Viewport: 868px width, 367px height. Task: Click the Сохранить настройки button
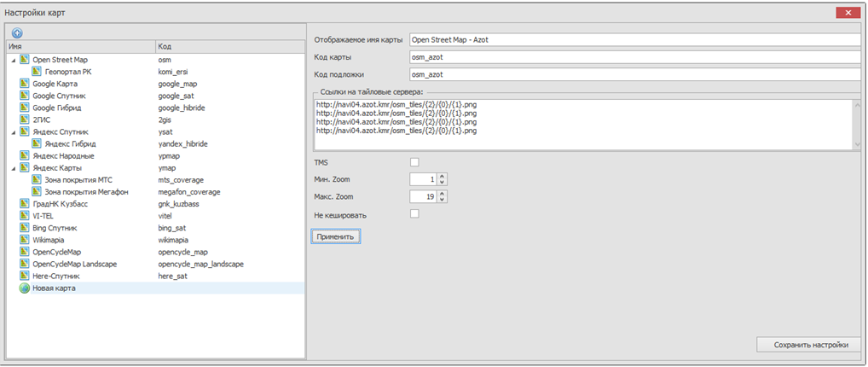point(810,345)
